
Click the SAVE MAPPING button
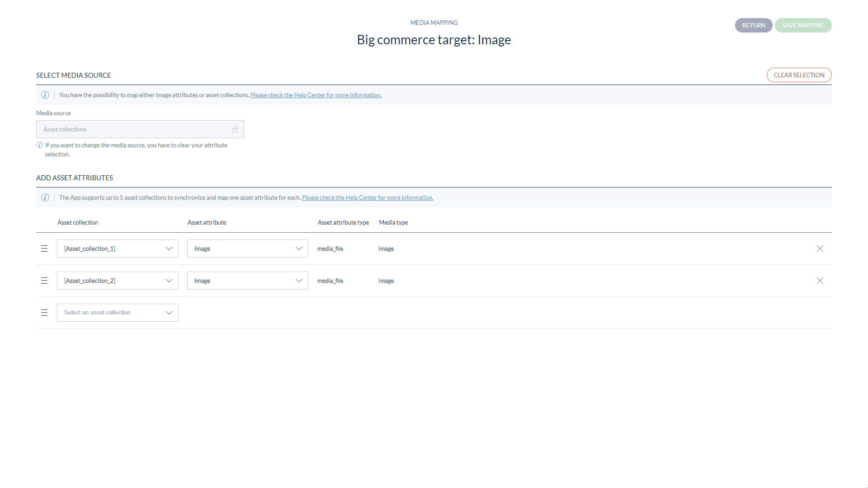[803, 25]
